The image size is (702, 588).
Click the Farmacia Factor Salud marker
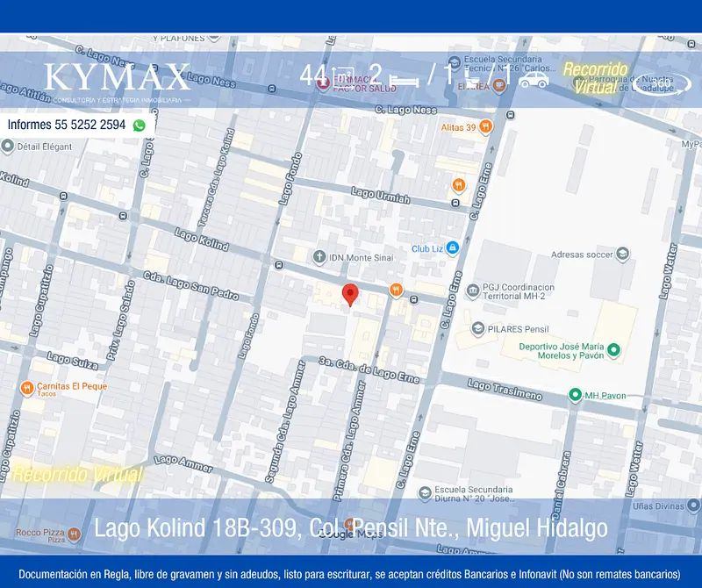(323, 83)
